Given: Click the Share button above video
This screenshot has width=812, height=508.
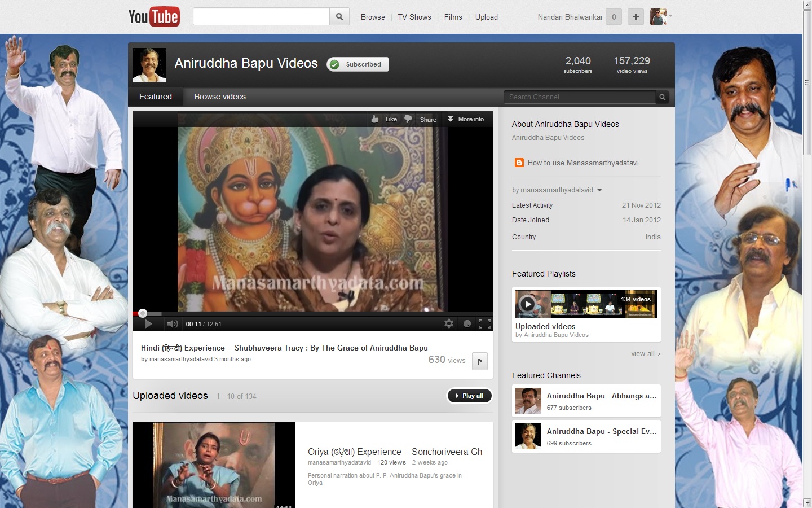Looking at the screenshot, I should click(x=428, y=120).
